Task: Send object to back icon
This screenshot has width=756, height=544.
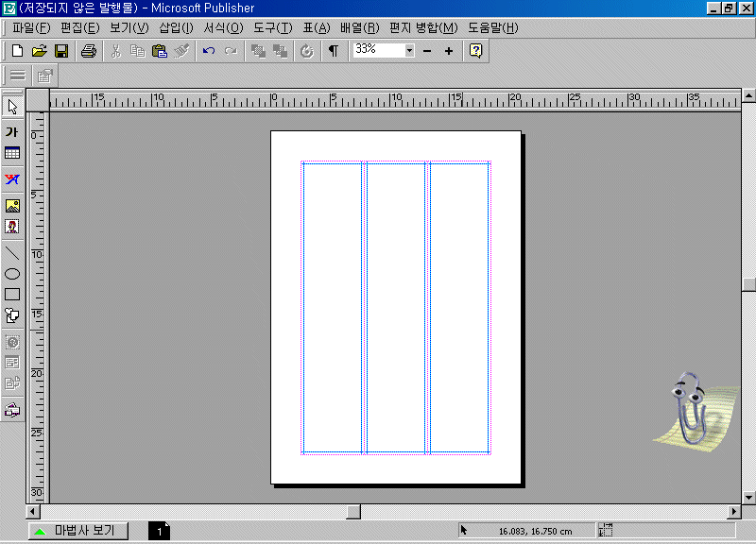Action: [280, 51]
